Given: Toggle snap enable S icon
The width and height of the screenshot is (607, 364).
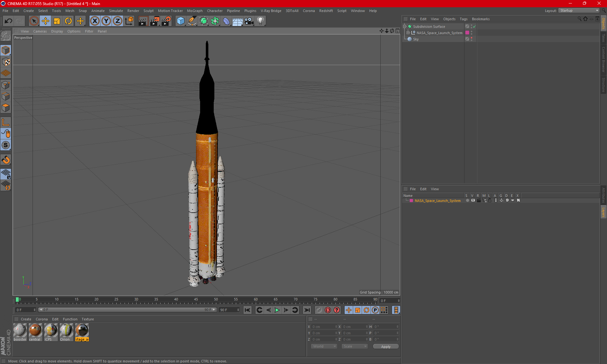Looking at the screenshot, I should click(6, 145).
